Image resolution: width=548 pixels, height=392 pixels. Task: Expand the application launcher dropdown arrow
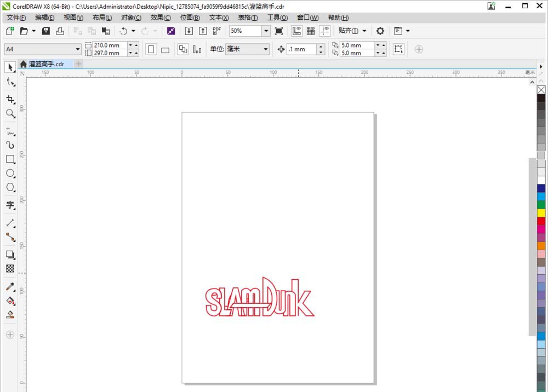pos(408,31)
